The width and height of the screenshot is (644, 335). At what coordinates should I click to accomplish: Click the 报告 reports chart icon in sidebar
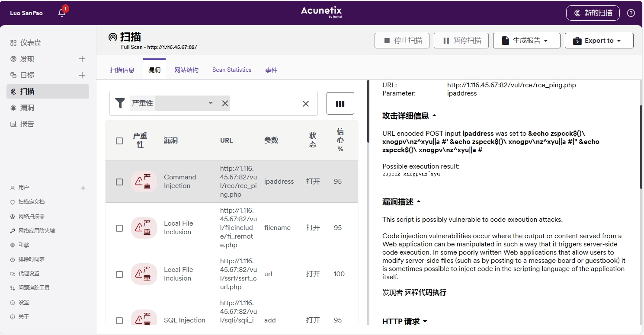pyautogui.click(x=13, y=124)
